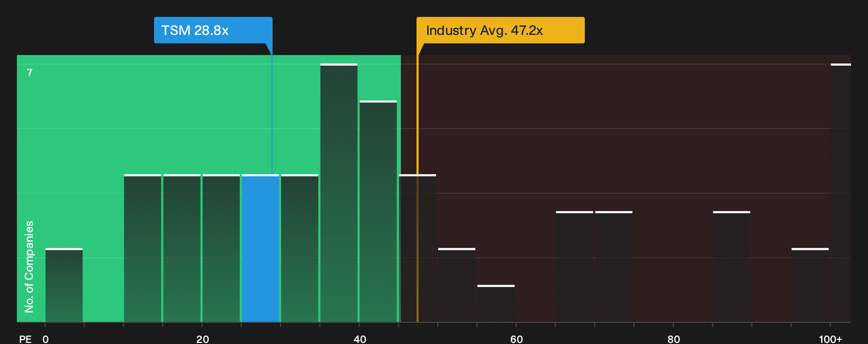Image resolution: width=868 pixels, height=344 pixels.
Task: Select the bar for PE 15 to 20
Action: [x=182, y=248]
